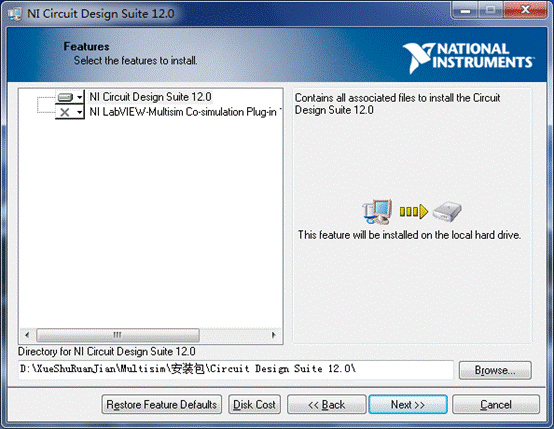Select the NI LabVIEW-Multisim Co-simulation Plug-in row
This screenshot has width=554, height=429.
click(x=185, y=112)
